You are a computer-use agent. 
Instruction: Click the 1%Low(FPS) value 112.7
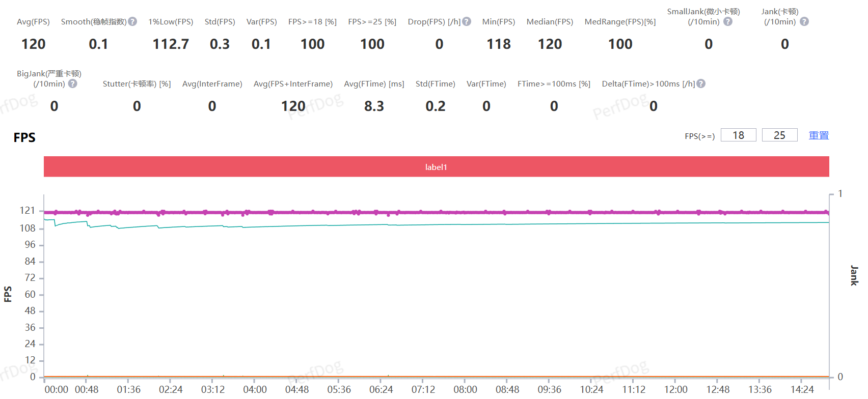(171, 44)
